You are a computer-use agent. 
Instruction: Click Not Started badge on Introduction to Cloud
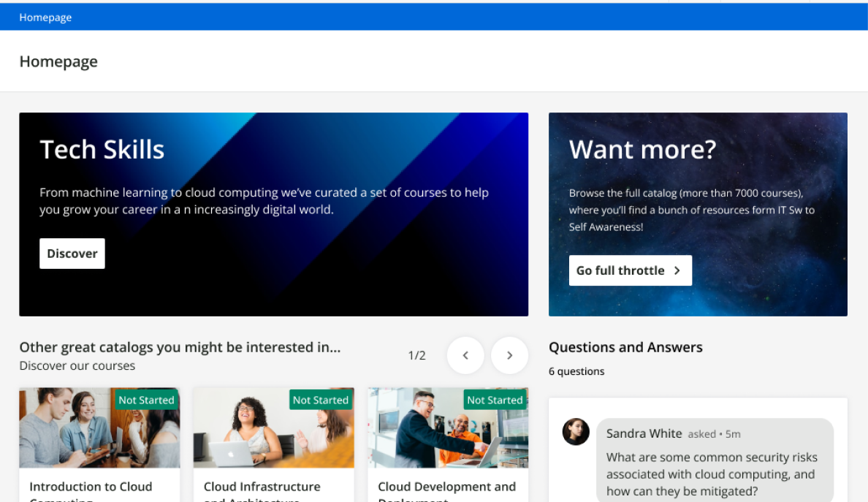point(146,400)
